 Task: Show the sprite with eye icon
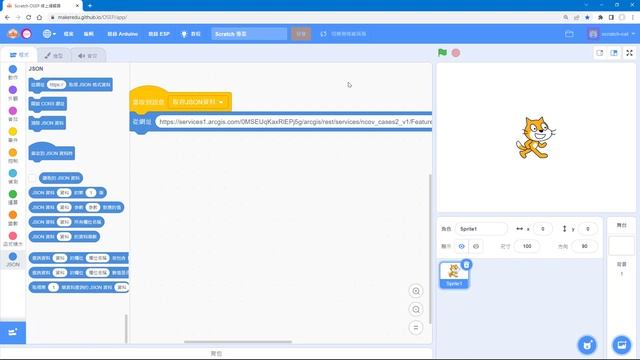click(x=462, y=246)
